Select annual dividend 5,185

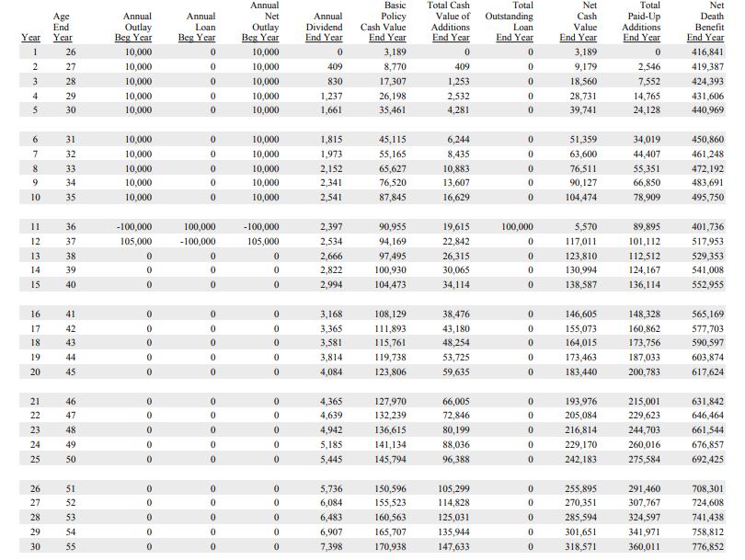(331, 445)
